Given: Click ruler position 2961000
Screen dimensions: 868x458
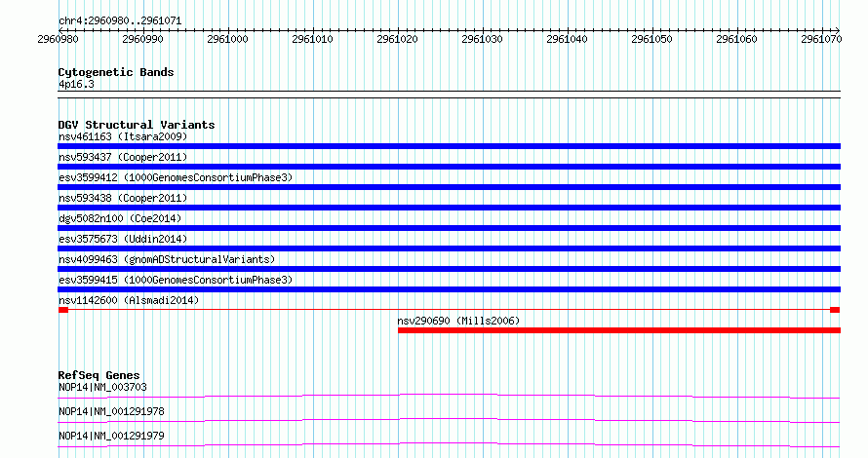Looking at the screenshot, I should click(x=227, y=39).
